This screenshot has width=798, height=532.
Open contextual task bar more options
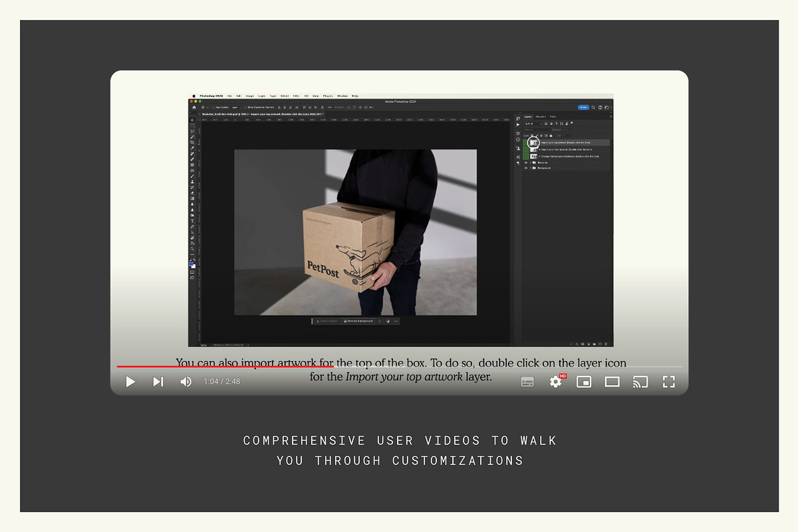(396, 321)
